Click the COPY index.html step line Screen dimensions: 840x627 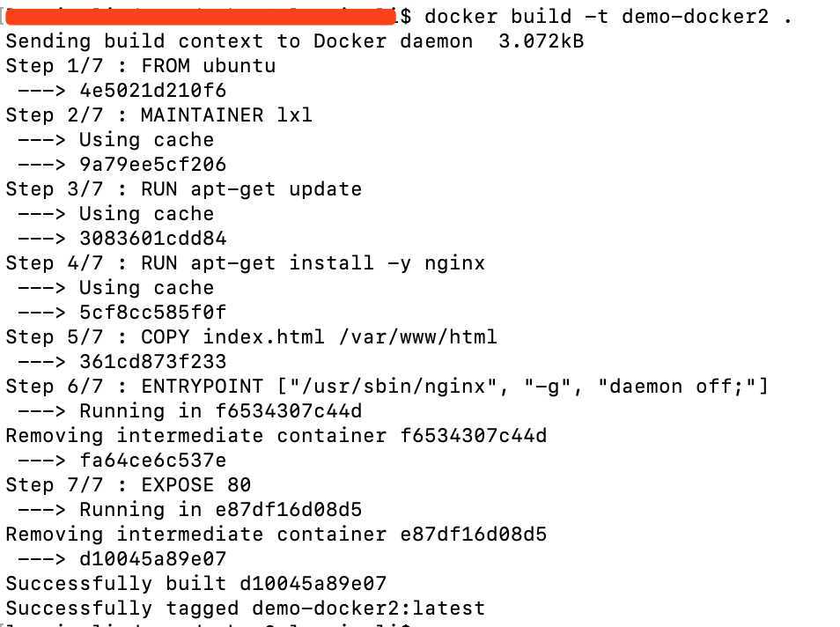click(251, 337)
